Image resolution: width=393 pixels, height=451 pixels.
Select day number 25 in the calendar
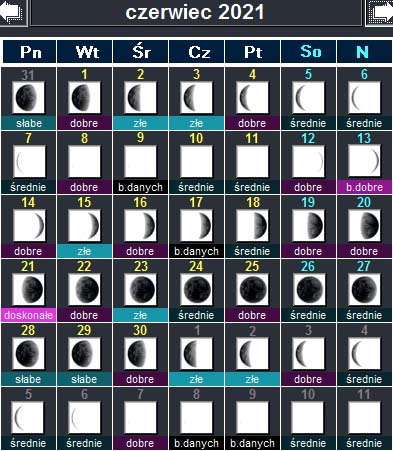point(252,266)
